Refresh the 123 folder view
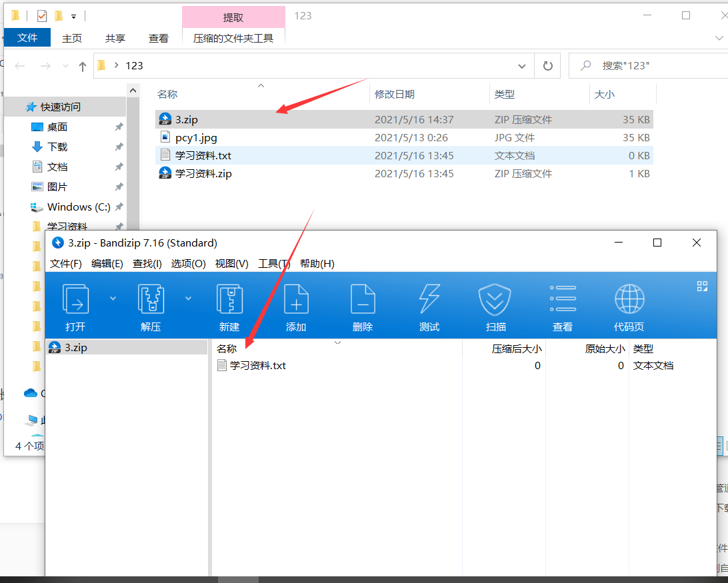728x583 pixels. pyautogui.click(x=548, y=66)
